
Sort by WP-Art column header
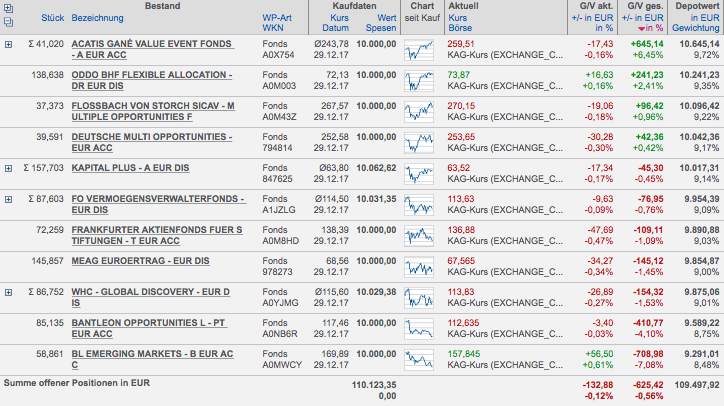click(x=277, y=18)
